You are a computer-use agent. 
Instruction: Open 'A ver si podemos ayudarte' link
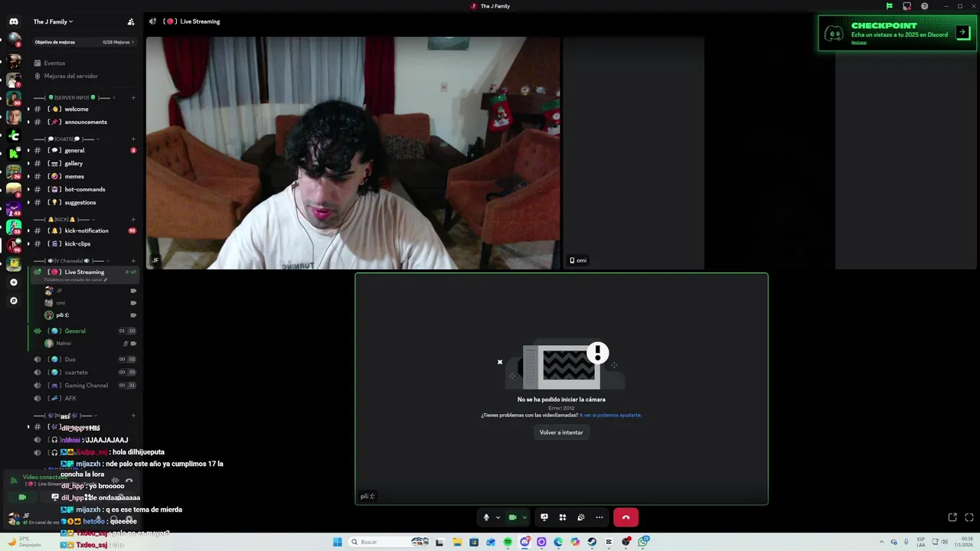coord(610,415)
